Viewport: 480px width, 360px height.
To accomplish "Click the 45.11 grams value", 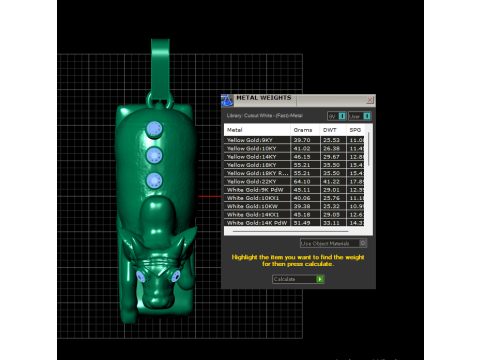I will [302, 190].
